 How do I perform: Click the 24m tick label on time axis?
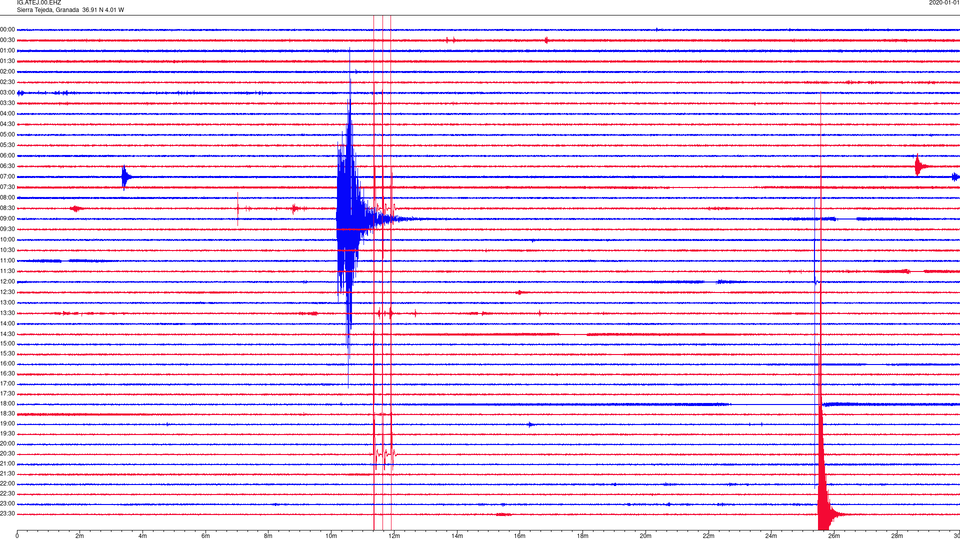point(771,536)
